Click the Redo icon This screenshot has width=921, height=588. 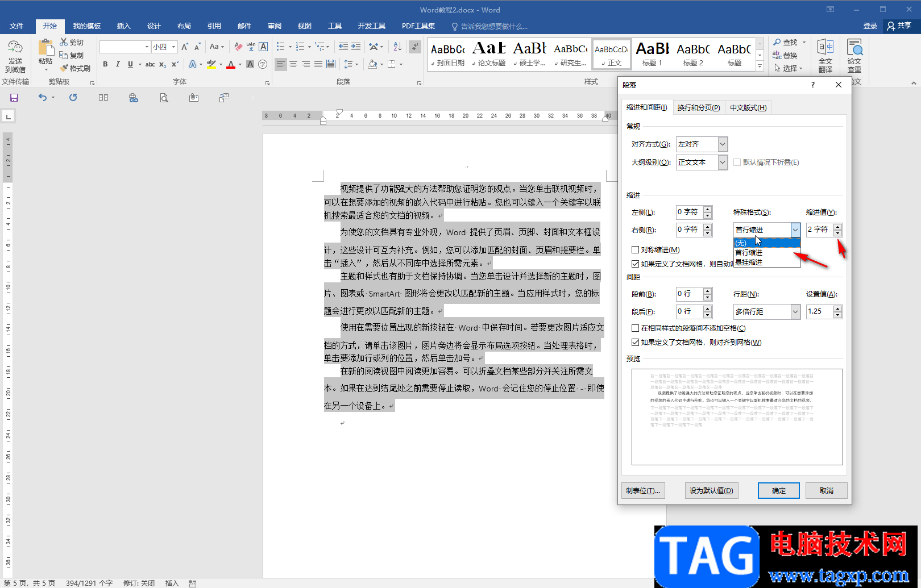tap(73, 98)
